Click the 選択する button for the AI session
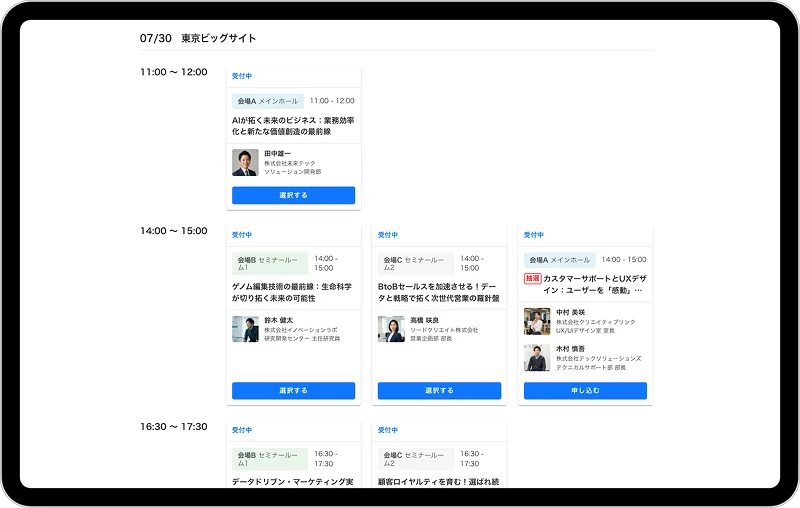This screenshot has width=800, height=508. coord(293,195)
